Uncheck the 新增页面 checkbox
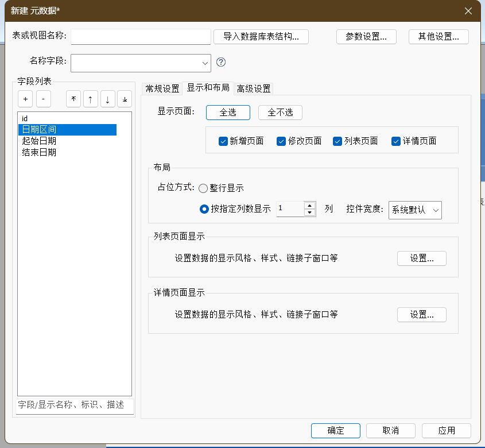This screenshot has height=448, width=485. (x=223, y=141)
